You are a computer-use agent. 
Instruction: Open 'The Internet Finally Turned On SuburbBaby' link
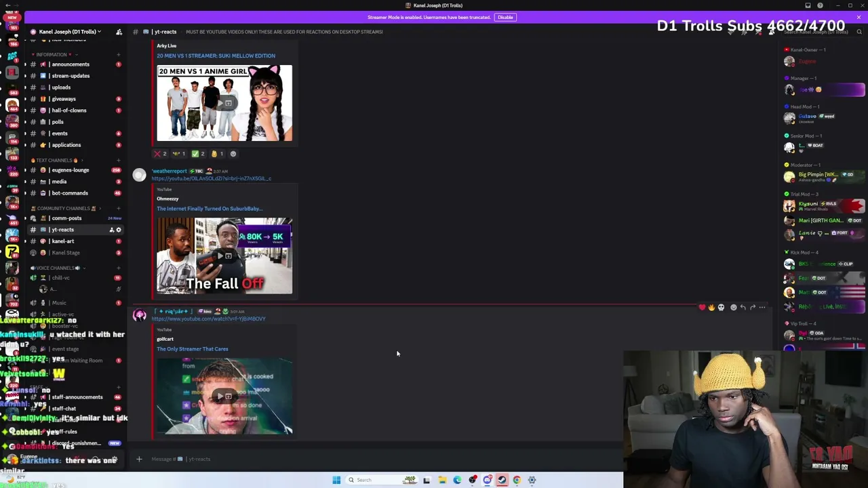210,209
